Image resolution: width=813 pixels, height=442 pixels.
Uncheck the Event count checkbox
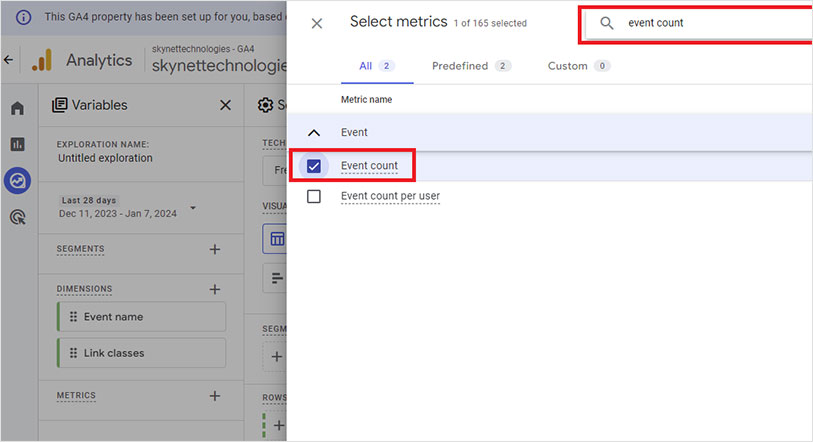point(314,166)
